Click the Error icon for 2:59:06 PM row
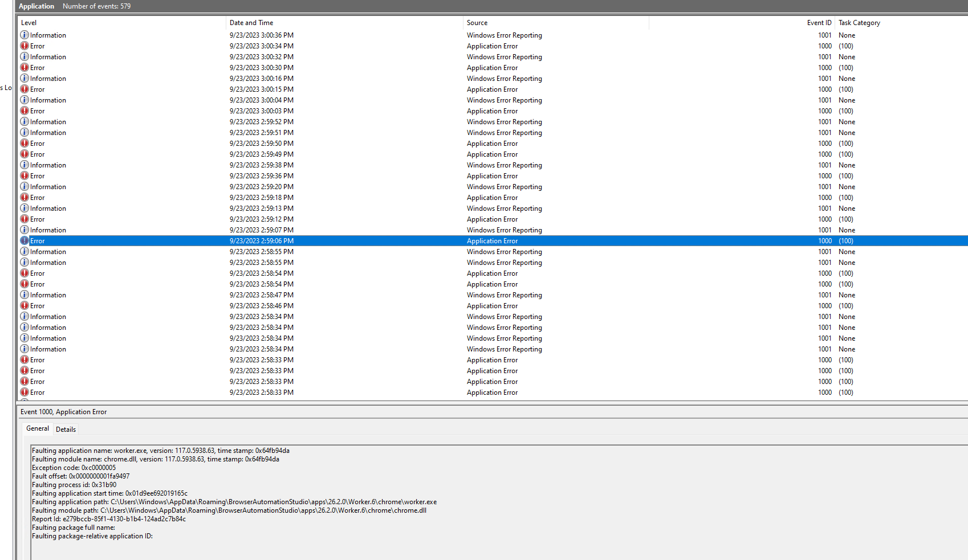Screen dimensions: 968x560 point(25,241)
